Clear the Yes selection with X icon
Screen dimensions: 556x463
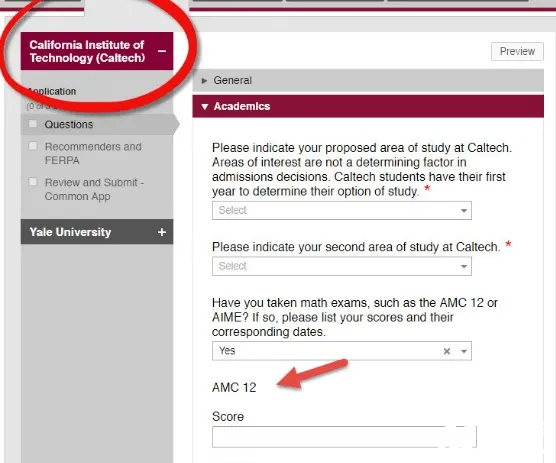pos(447,351)
